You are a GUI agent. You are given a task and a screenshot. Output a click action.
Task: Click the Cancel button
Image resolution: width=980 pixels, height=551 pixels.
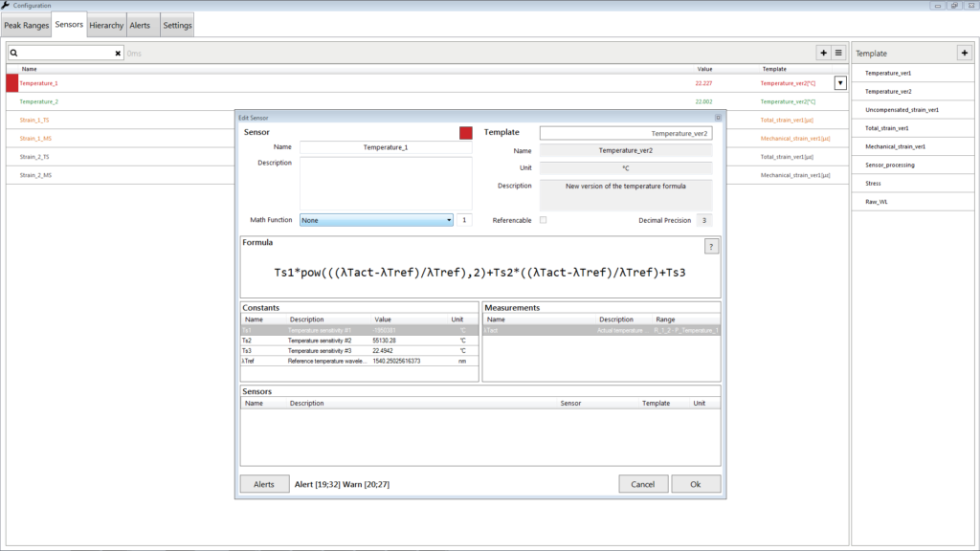(643, 484)
